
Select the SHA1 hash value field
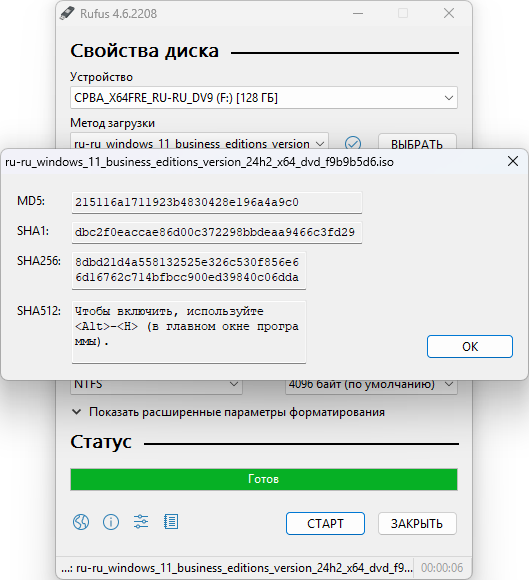217,232
